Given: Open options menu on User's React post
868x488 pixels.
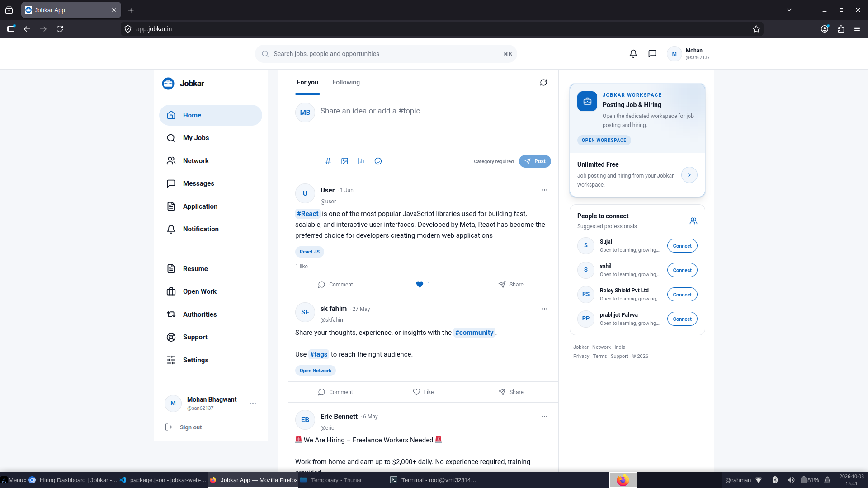Looking at the screenshot, I should (544, 190).
